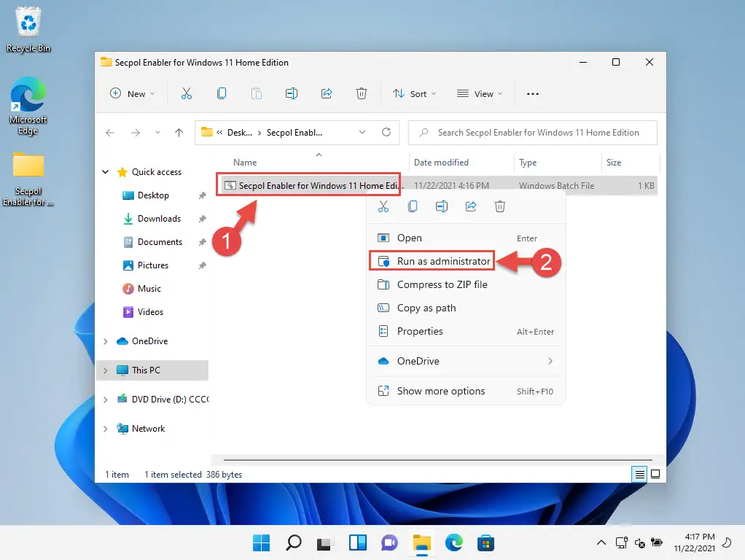Click the Rename icon in Explorer toolbar
This screenshot has height=560, width=745.
(292, 93)
